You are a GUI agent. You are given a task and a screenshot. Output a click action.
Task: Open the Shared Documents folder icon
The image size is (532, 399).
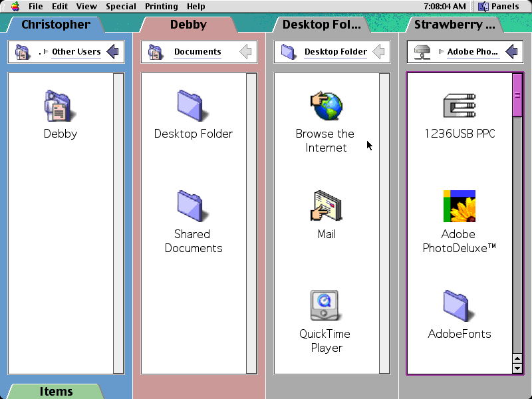pos(193,206)
